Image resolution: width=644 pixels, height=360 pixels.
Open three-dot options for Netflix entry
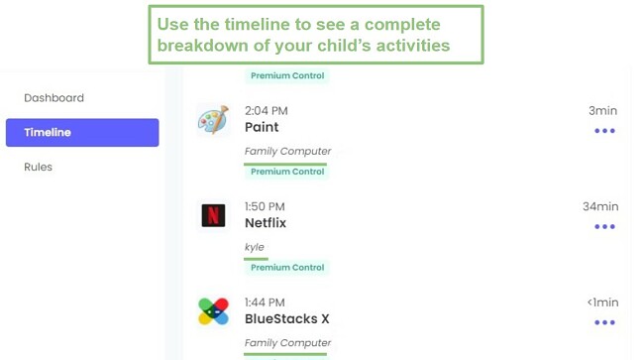604,226
